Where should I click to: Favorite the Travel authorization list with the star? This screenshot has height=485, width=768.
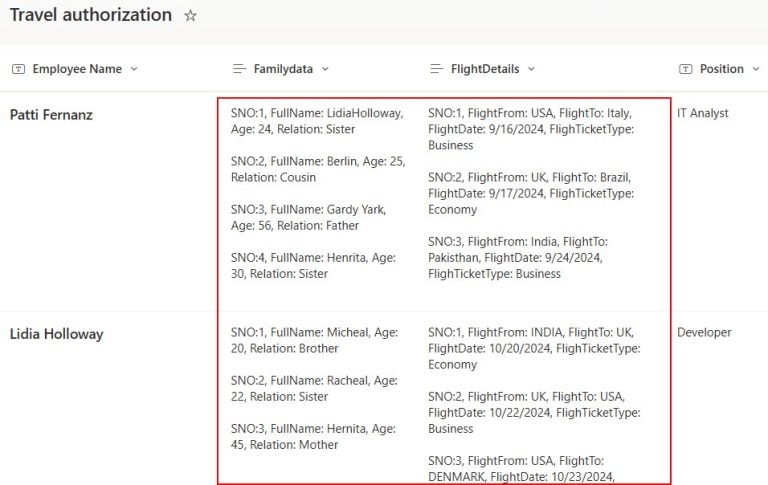tap(191, 16)
